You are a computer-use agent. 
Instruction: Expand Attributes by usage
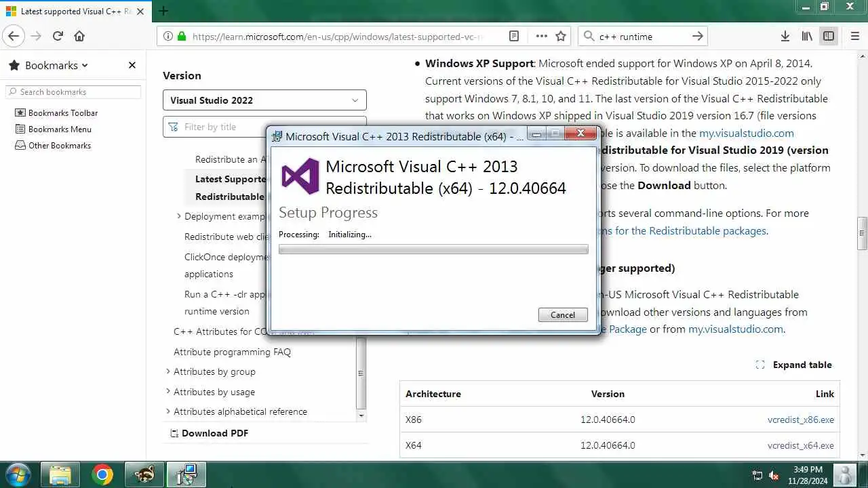(x=168, y=392)
